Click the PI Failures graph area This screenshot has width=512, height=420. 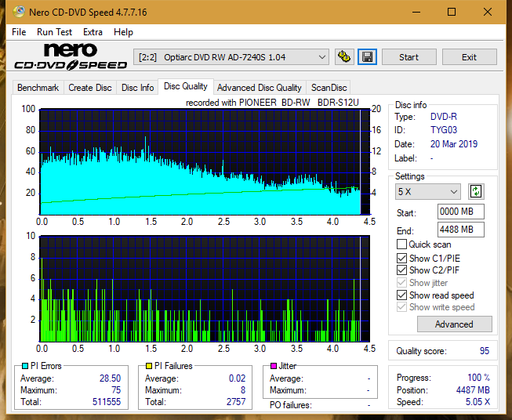tap(205, 288)
